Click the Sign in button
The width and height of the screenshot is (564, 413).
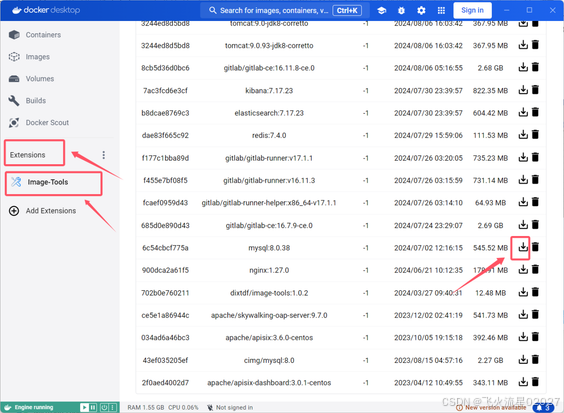click(x=472, y=10)
